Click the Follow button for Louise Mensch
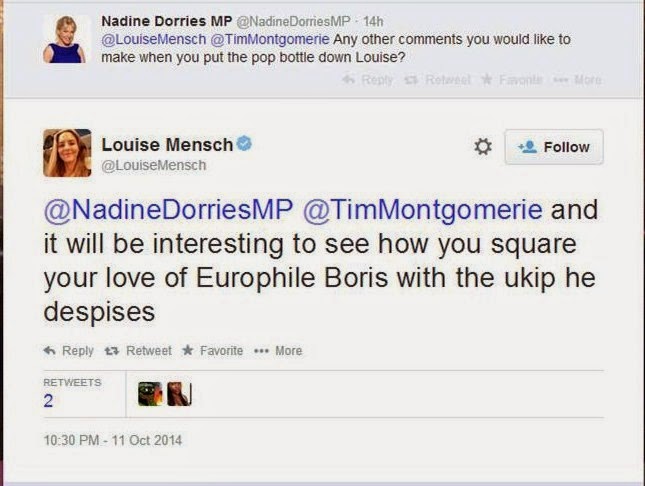 (554, 147)
